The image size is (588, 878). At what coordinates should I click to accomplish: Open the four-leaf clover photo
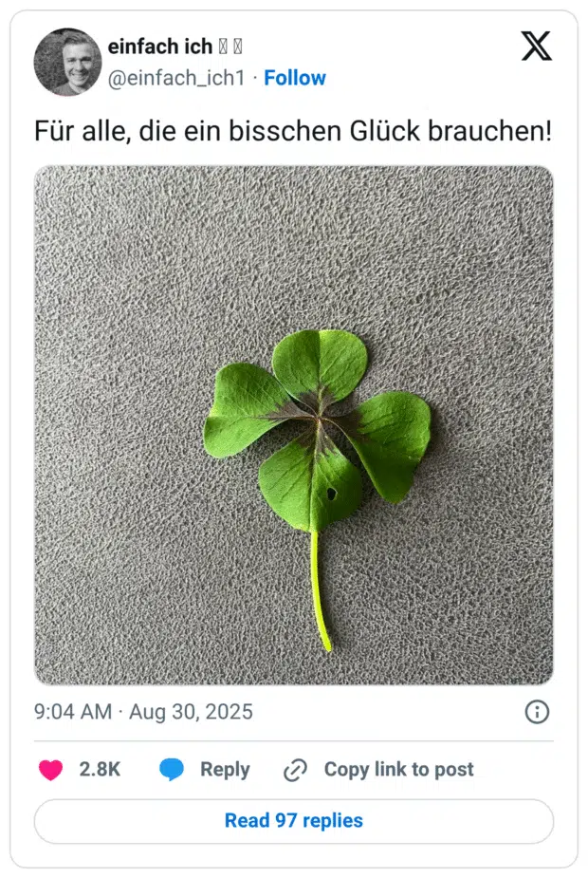pos(294,425)
